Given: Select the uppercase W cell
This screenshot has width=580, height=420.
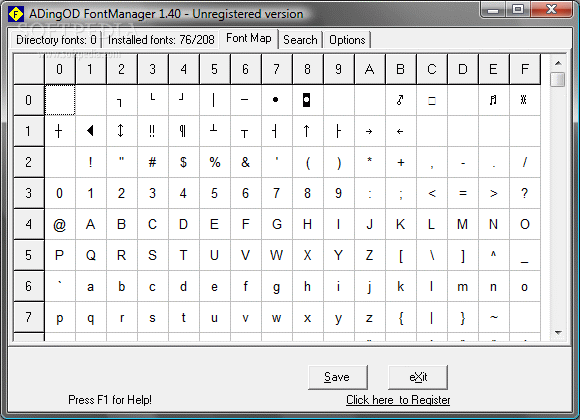Looking at the screenshot, I should click(x=276, y=255).
